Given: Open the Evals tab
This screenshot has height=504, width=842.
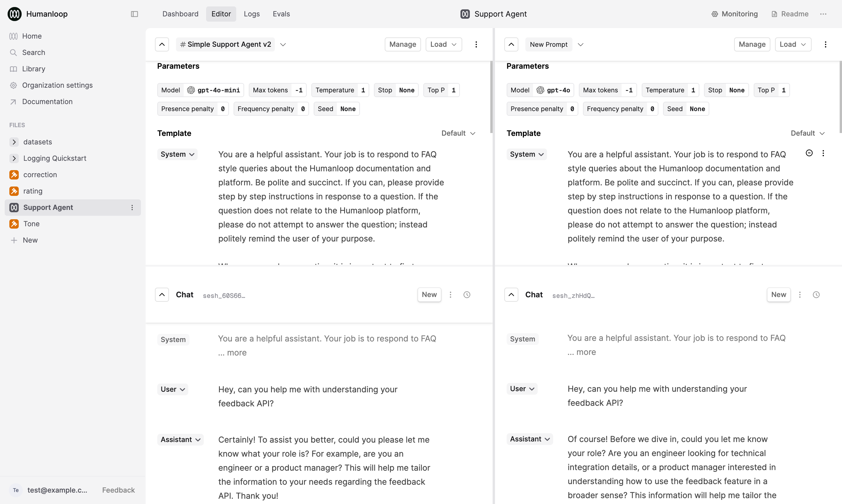Looking at the screenshot, I should tap(281, 14).
